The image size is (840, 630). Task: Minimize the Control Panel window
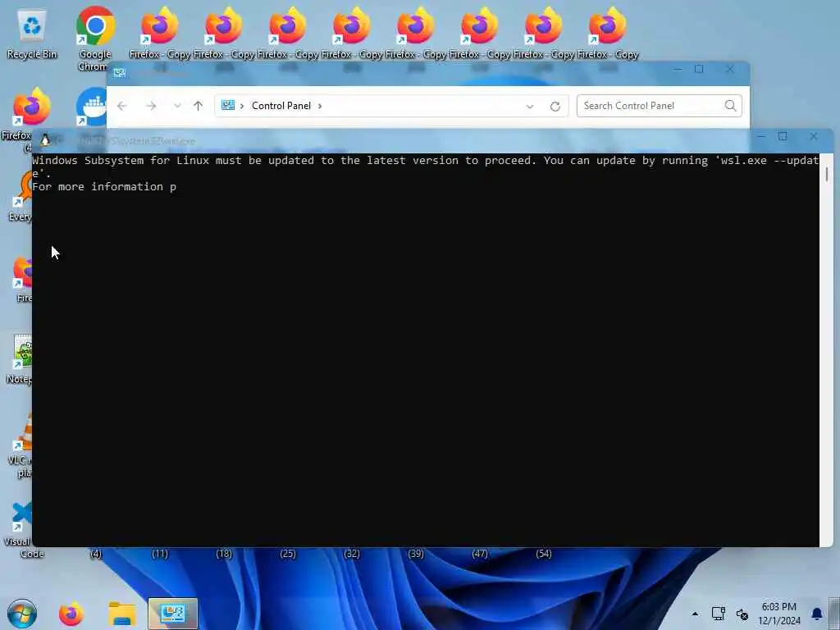[x=678, y=69]
